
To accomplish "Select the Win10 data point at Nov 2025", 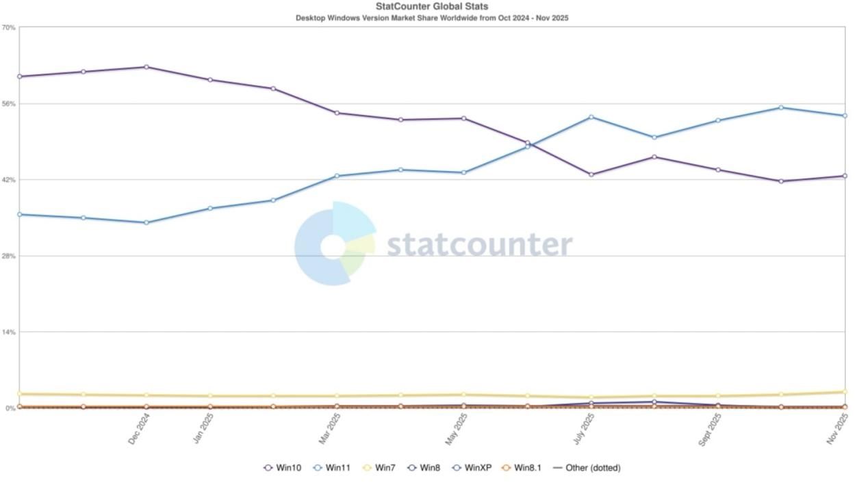I will (845, 176).
